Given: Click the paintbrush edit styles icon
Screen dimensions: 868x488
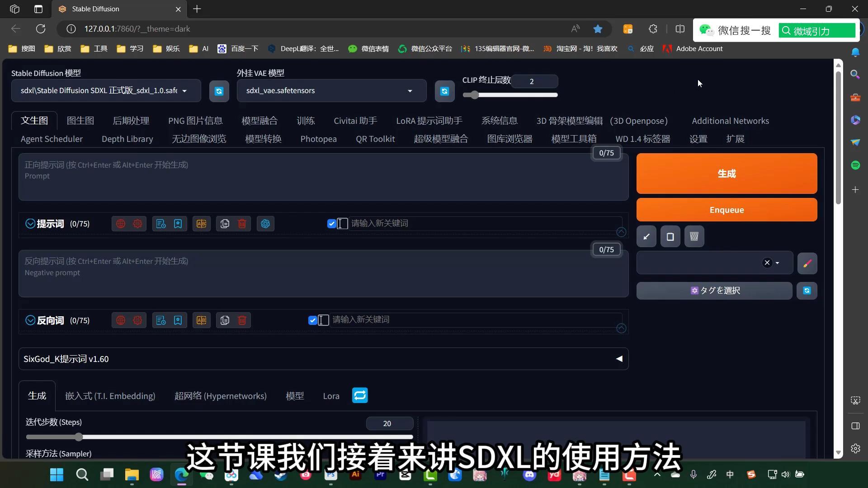Looking at the screenshot, I should coord(807,263).
